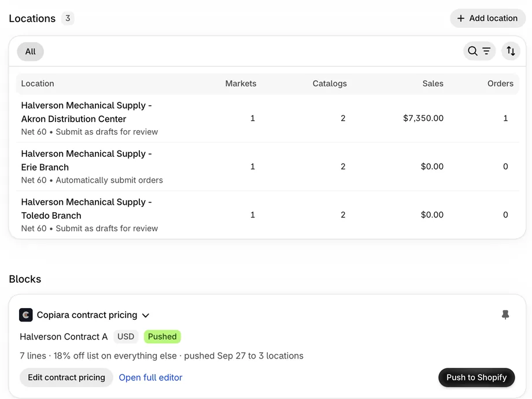The width and height of the screenshot is (532, 399).
Task: Add a new location
Action: pyautogui.click(x=487, y=19)
